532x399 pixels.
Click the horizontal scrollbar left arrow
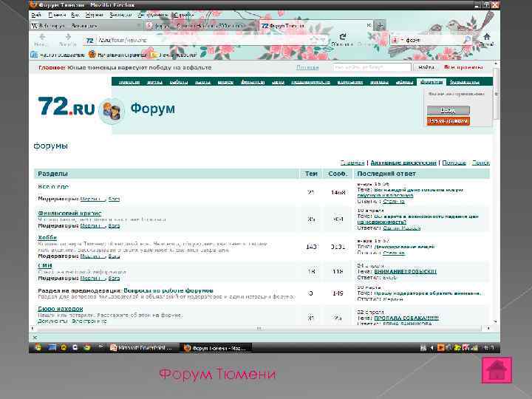pyautogui.click(x=33, y=328)
